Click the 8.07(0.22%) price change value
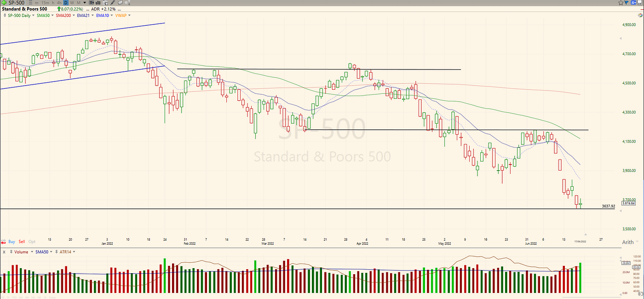Viewport: 644px width, 299px height. click(x=72, y=9)
